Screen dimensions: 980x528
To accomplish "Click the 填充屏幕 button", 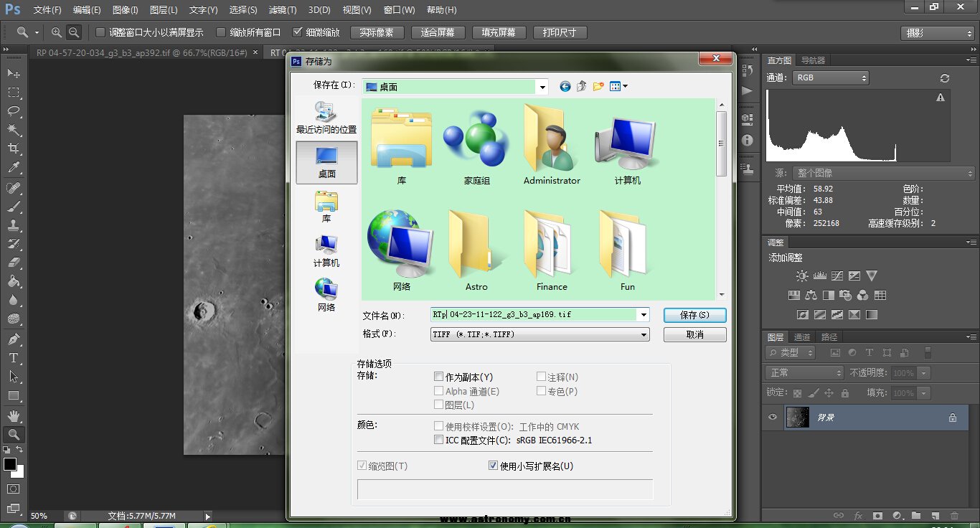I will pyautogui.click(x=499, y=32).
